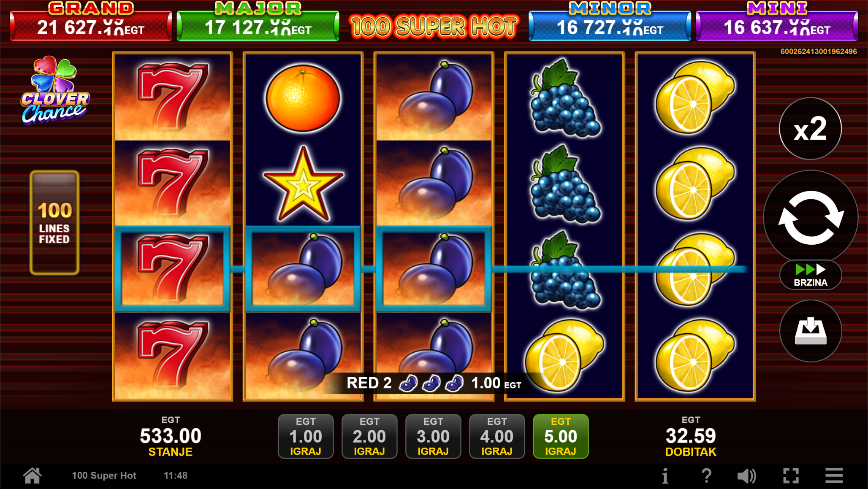Open help with the question mark icon

click(706, 476)
